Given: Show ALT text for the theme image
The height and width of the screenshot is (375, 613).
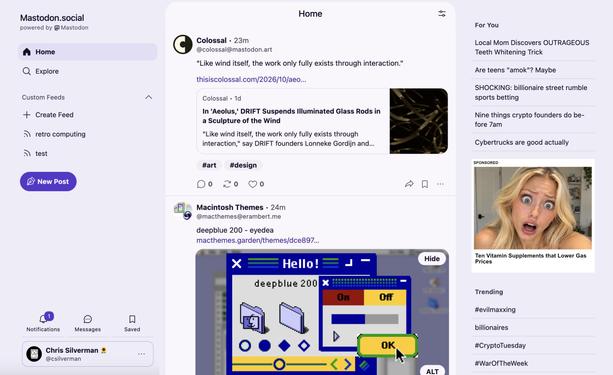Looking at the screenshot, I should click(x=432, y=371).
